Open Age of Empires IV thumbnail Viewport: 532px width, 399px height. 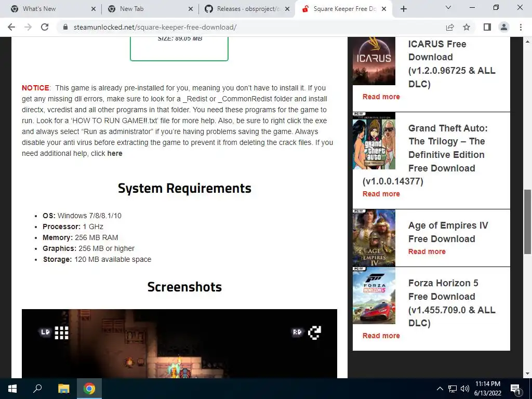point(374,238)
